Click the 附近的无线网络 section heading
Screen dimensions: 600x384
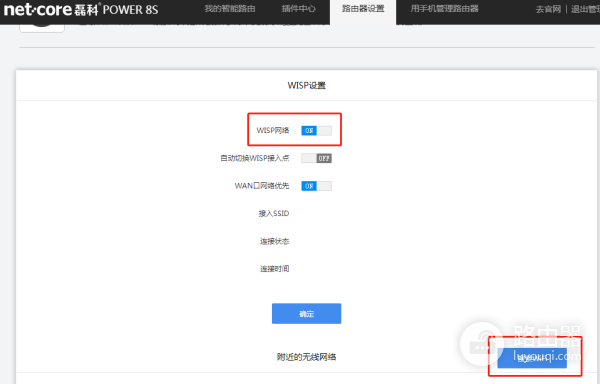(307, 357)
